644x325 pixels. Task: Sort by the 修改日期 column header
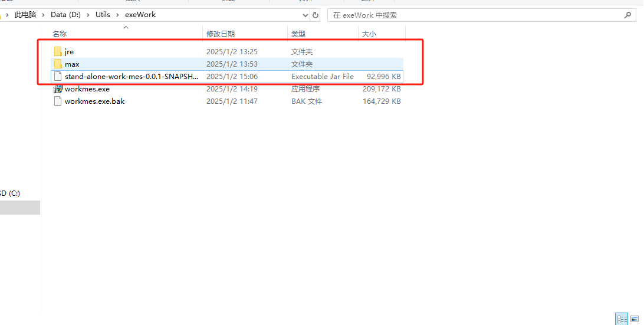(x=220, y=34)
